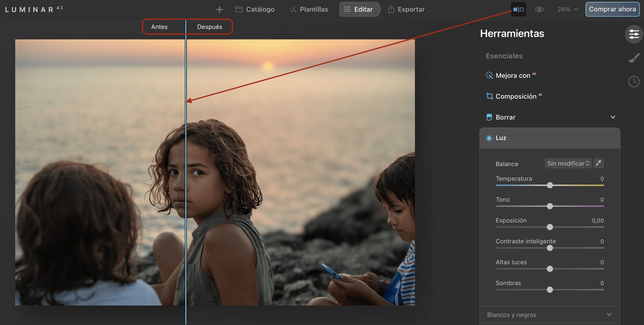
Task: Click the Altas luces slider handle
Action: pos(550,269)
